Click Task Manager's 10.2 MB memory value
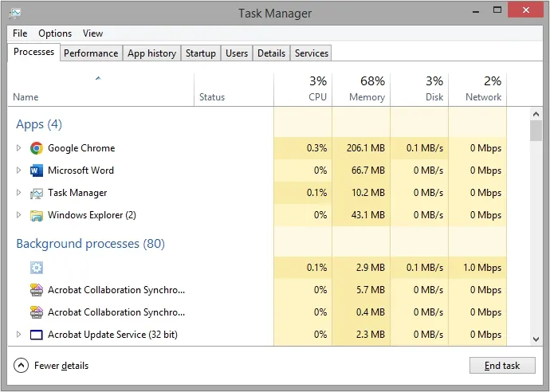The height and width of the screenshot is (392, 550). (368, 193)
